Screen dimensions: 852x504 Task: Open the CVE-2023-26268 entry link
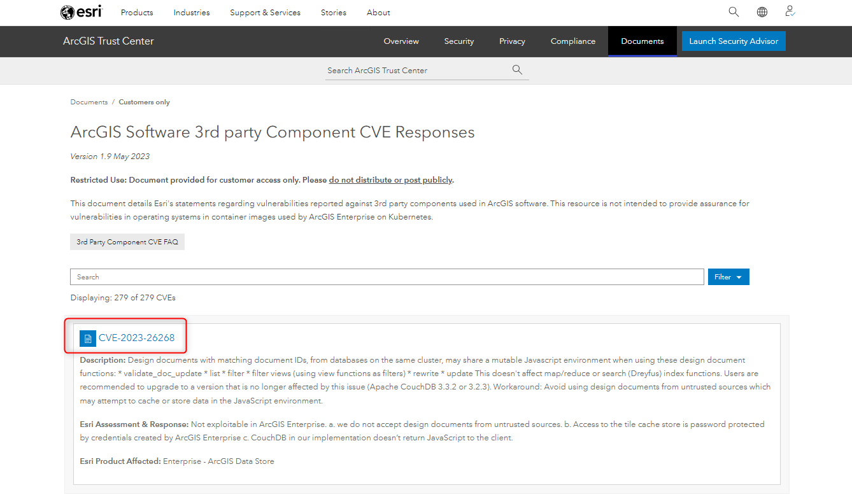coord(136,338)
